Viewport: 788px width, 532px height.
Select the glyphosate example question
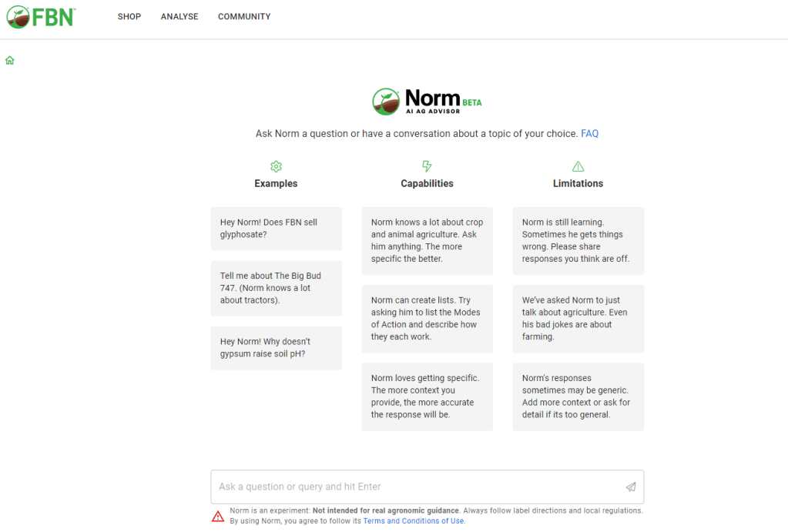(x=276, y=229)
